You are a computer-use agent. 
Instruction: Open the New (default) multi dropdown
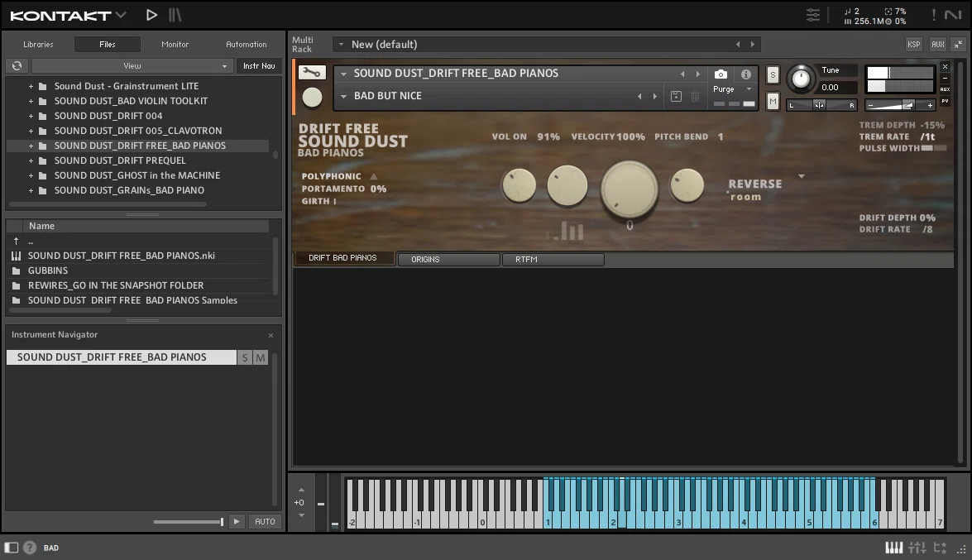[x=341, y=44]
